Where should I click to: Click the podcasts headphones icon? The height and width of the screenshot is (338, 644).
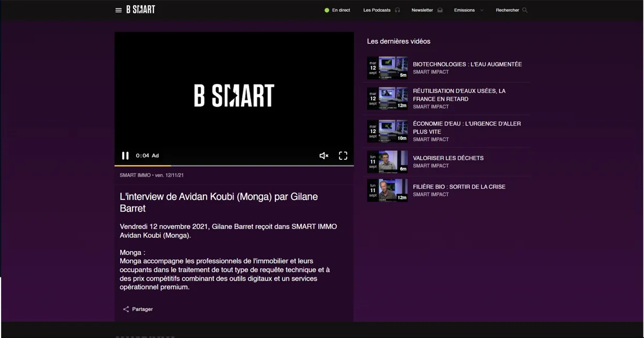[398, 10]
